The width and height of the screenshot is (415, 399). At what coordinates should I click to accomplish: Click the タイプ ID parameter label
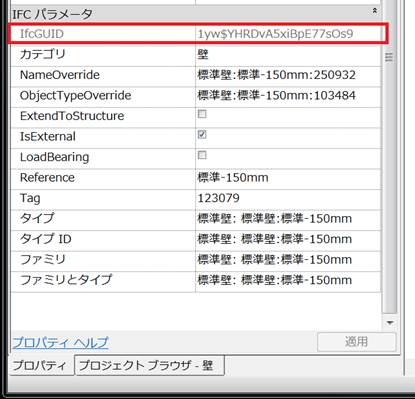click(x=46, y=239)
